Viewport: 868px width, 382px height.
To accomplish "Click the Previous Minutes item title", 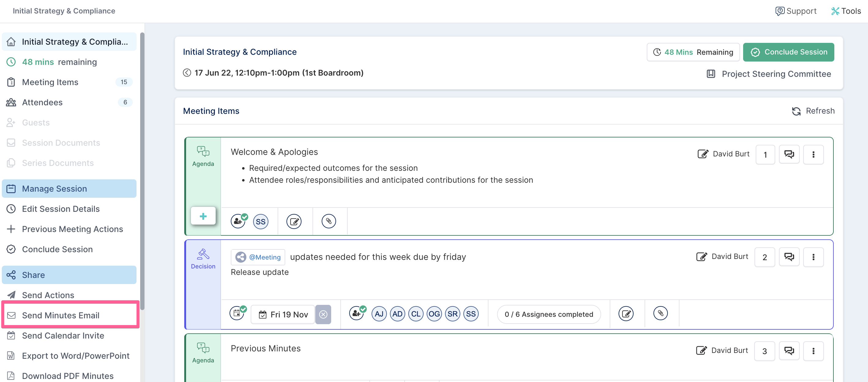I will click(x=266, y=348).
